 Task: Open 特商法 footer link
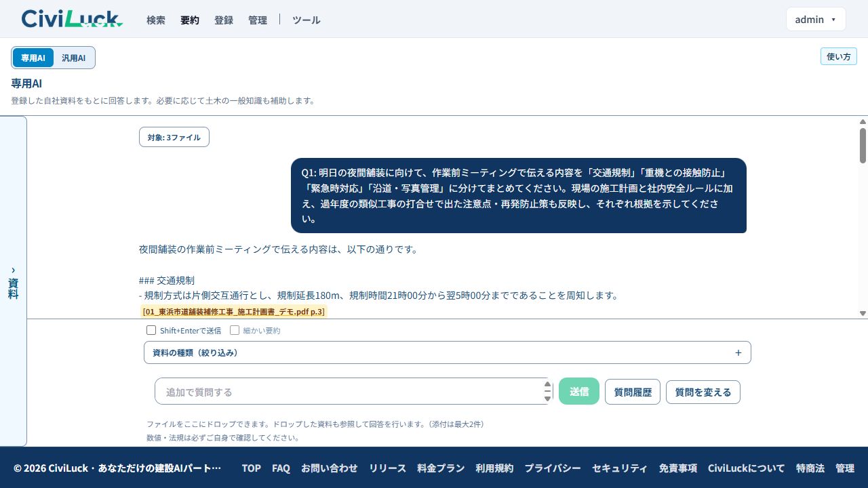pos(810,468)
